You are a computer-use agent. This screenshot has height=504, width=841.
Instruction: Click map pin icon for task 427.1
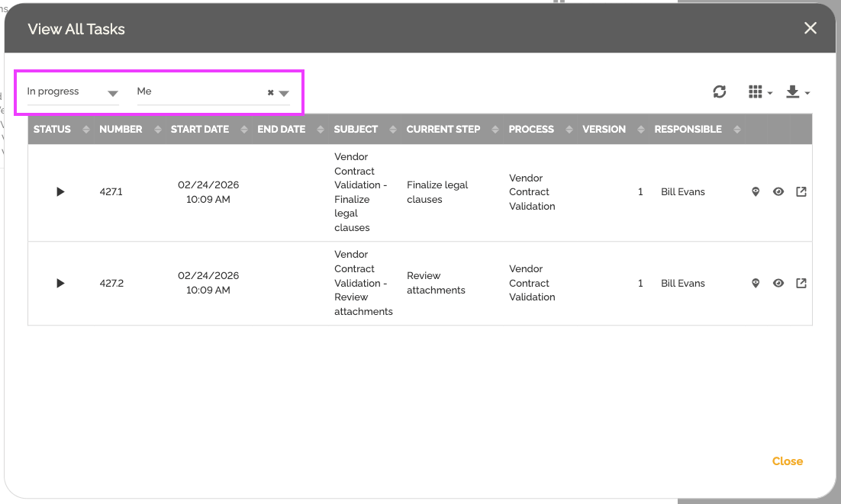756,192
